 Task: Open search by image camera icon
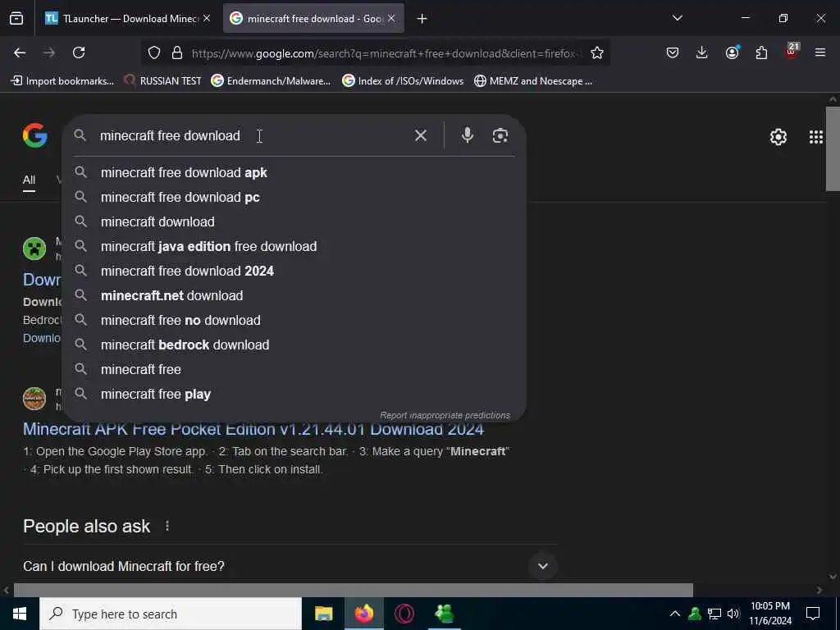point(500,135)
